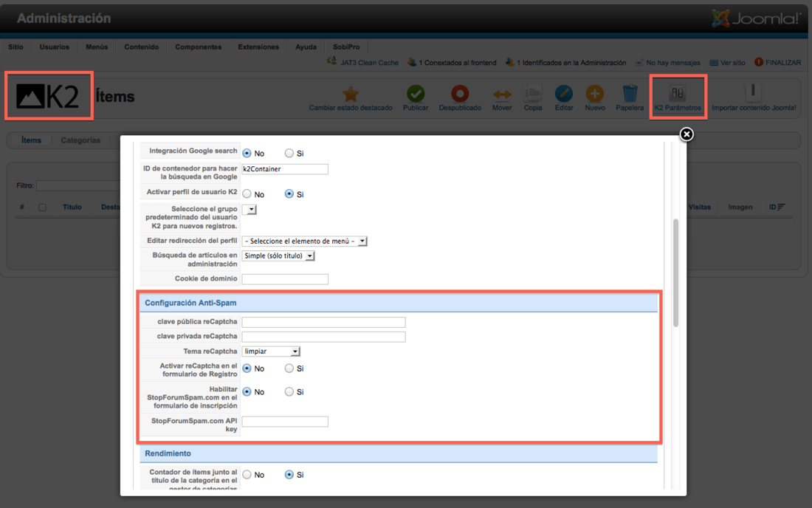Focus the clave pública reCaptcha field
This screenshot has width=812, height=508.
pos(323,322)
